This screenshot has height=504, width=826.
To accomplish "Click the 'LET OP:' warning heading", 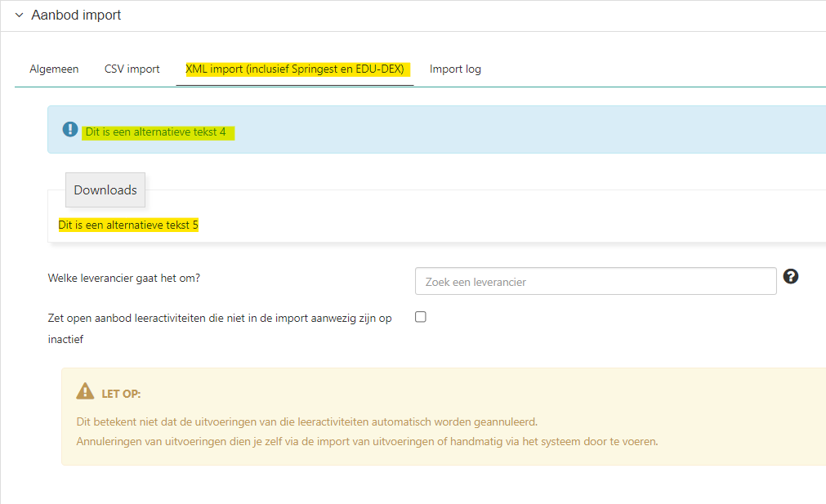I will pyautogui.click(x=121, y=394).
